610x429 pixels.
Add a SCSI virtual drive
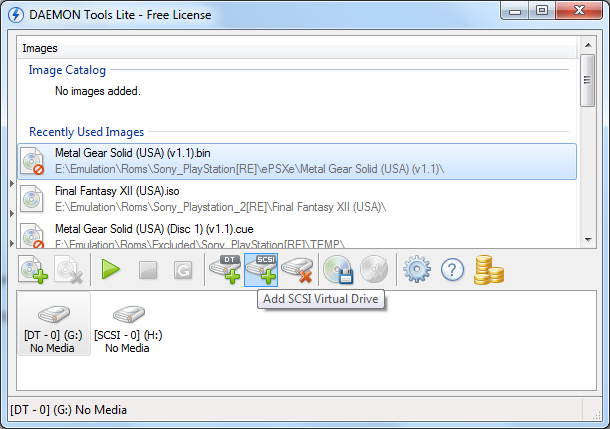pos(261,270)
